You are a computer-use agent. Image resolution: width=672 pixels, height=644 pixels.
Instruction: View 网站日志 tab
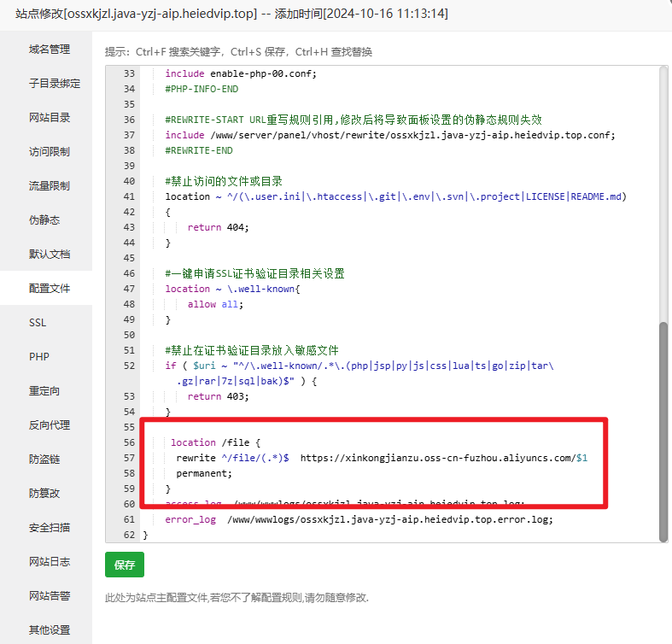pyautogui.click(x=50, y=562)
